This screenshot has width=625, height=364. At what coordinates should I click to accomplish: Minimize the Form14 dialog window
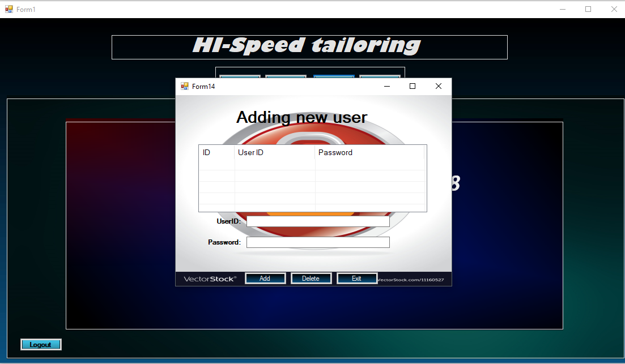(387, 87)
